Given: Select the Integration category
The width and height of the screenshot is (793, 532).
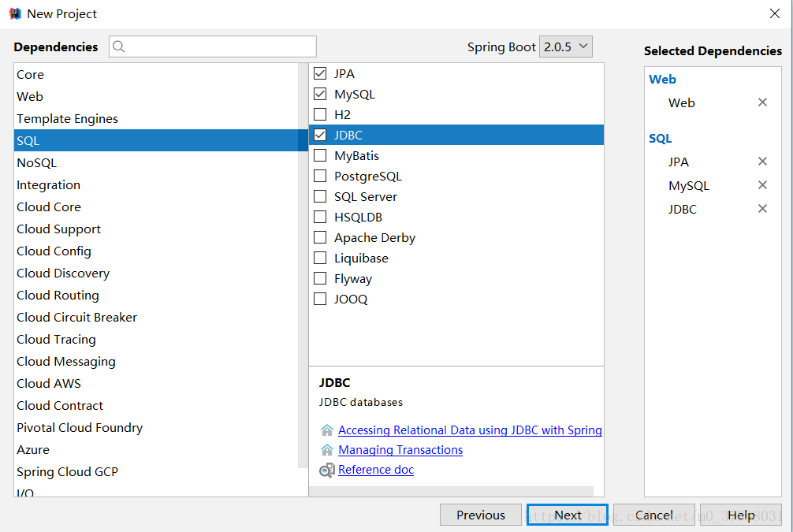Looking at the screenshot, I should (156, 185).
